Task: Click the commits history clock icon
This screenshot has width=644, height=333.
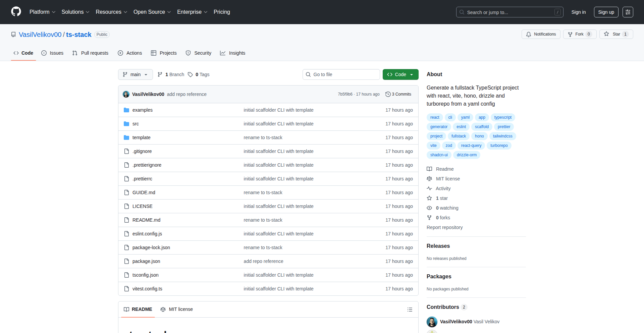Action: [x=388, y=94]
